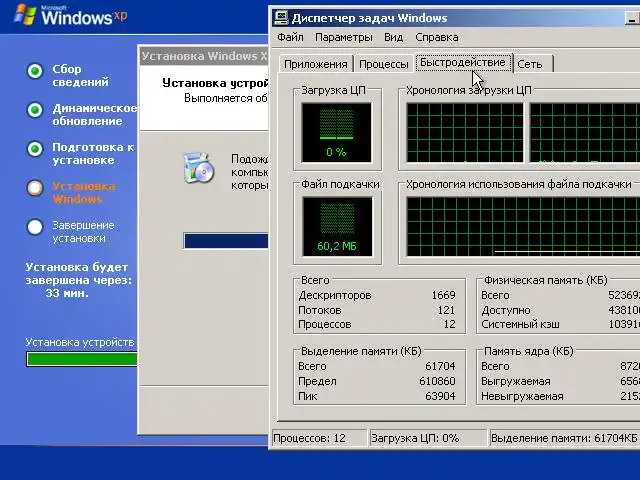The width and height of the screenshot is (640, 480).
Task: Click the page file 60,2 МБ gauge
Action: pyautogui.click(x=337, y=227)
